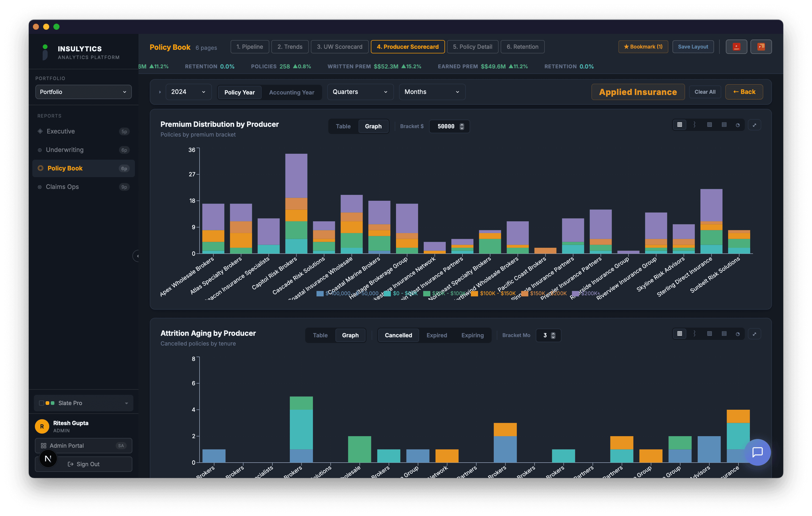Show Premium Distribution as Graph
This screenshot has width=812, height=516.
coord(373,126)
